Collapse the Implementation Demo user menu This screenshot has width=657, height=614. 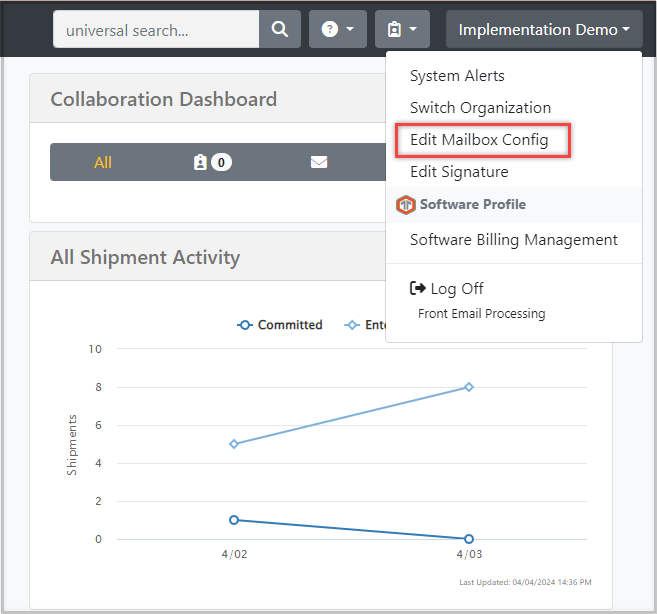[543, 30]
